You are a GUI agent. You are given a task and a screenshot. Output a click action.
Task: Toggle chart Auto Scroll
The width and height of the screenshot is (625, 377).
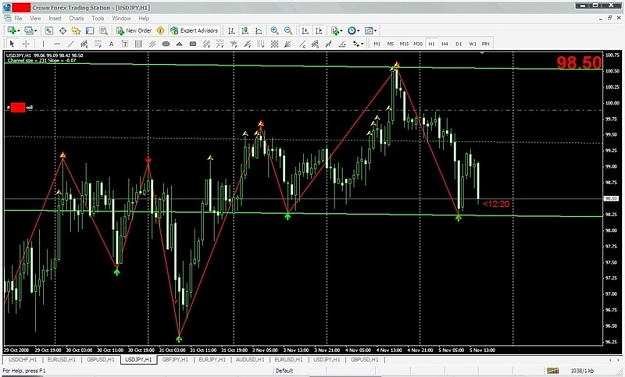(x=305, y=31)
